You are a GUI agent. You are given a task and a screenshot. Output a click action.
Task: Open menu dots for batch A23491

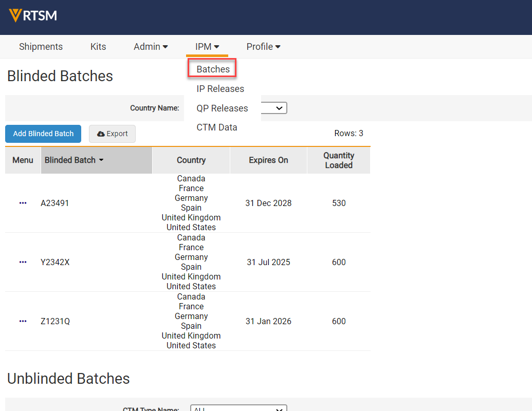[23, 203]
